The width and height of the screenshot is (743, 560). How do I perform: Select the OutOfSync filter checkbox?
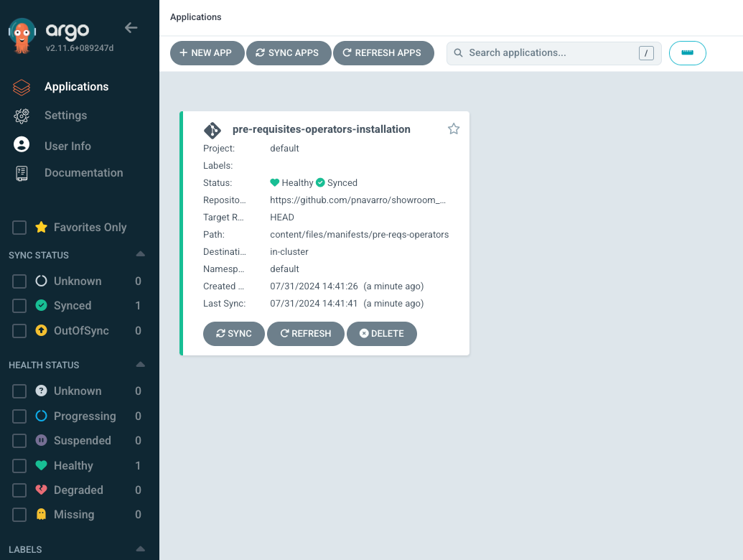point(19,331)
